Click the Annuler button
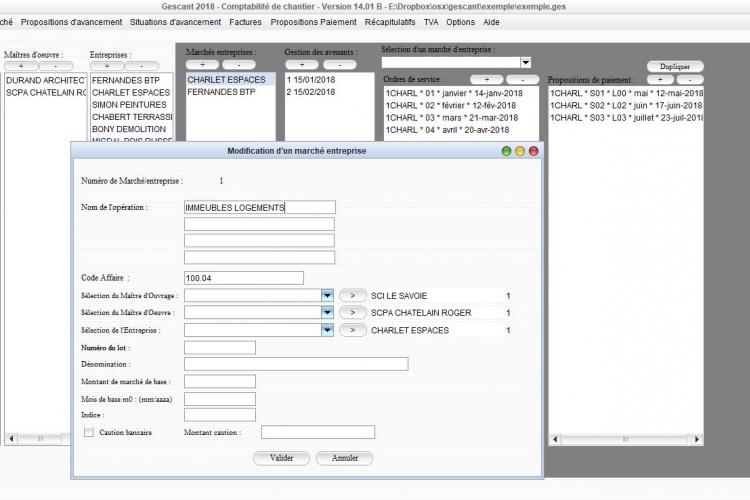 point(344,458)
